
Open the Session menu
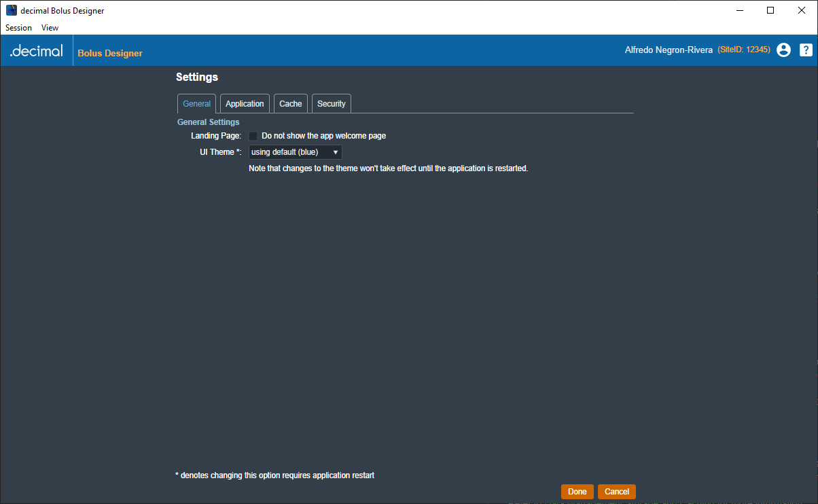(18, 28)
